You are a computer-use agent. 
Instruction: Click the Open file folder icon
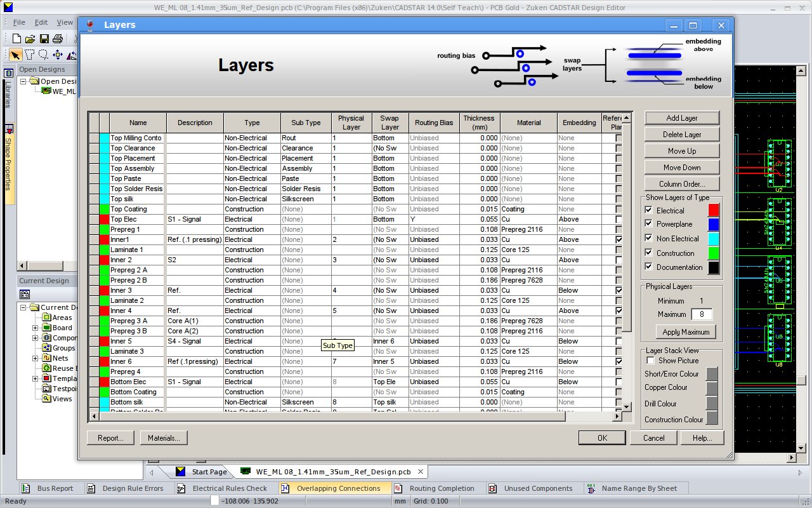tap(30, 39)
